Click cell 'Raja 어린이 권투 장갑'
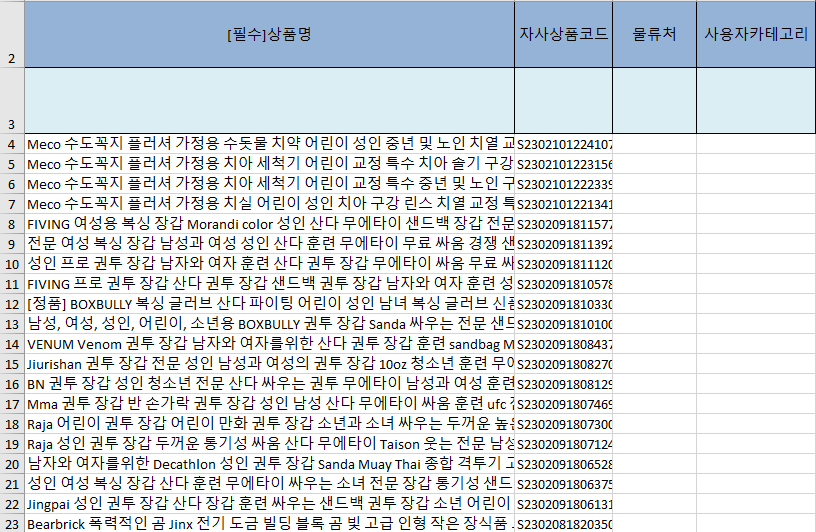Screen dimensions: 816x532 (270, 424)
